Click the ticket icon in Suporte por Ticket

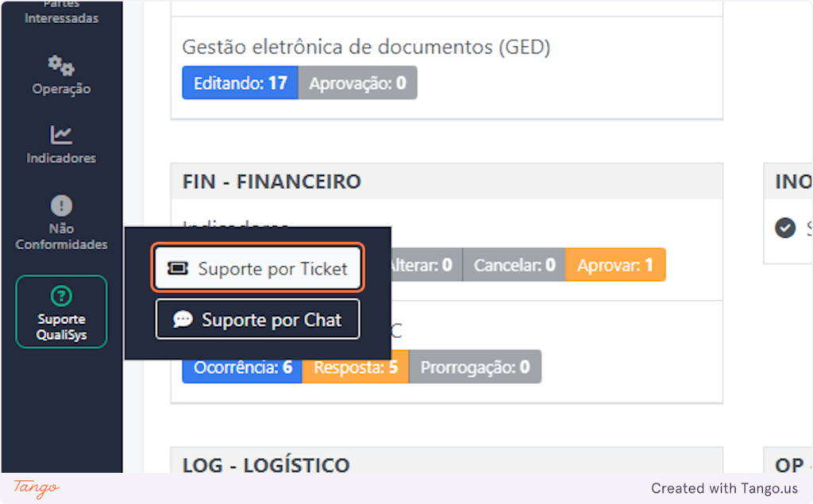pyautogui.click(x=179, y=269)
